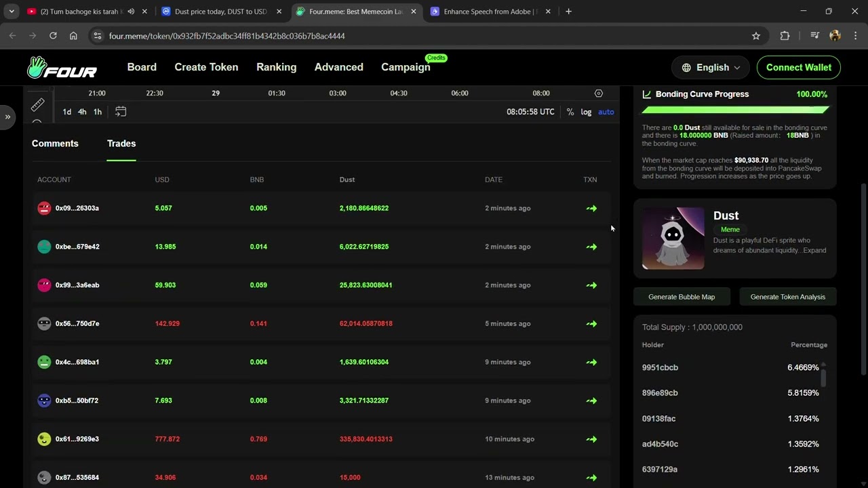Open transaction arrow for 0xb5...50bf72 trade
Screen dimensions: 868x488
pyautogui.click(x=592, y=401)
